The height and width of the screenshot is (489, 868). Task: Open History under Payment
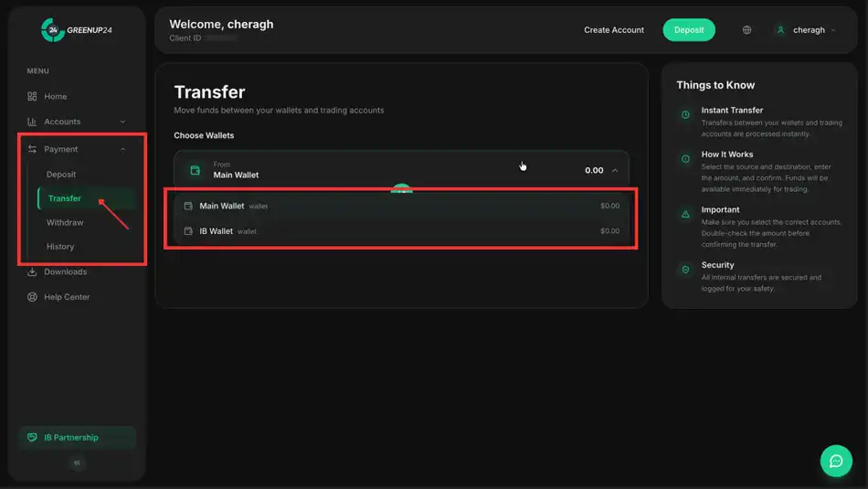(59, 247)
